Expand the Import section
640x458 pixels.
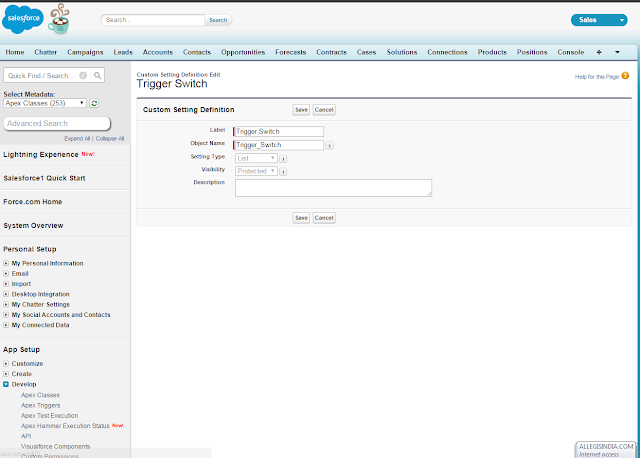pos(6,284)
